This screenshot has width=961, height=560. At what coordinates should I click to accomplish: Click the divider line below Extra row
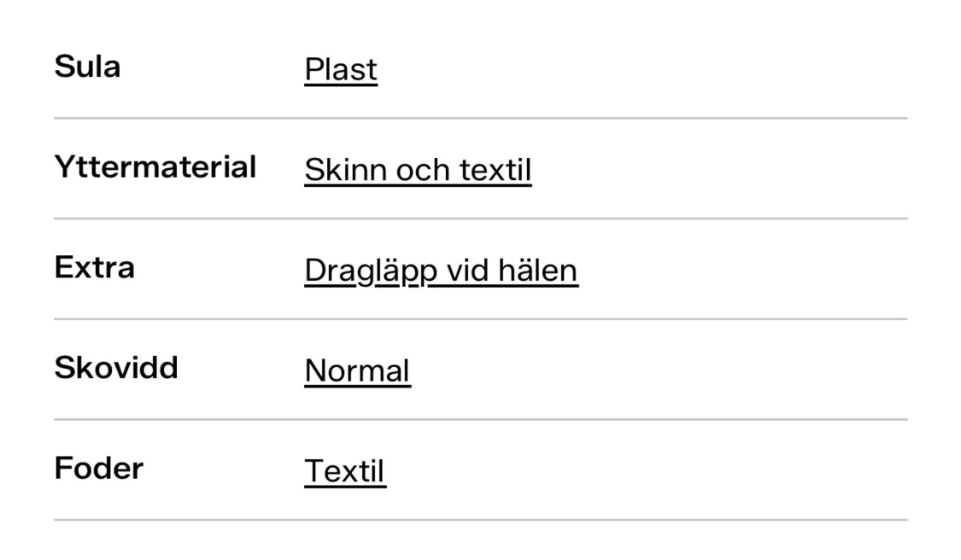pyautogui.click(x=480, y=319)
